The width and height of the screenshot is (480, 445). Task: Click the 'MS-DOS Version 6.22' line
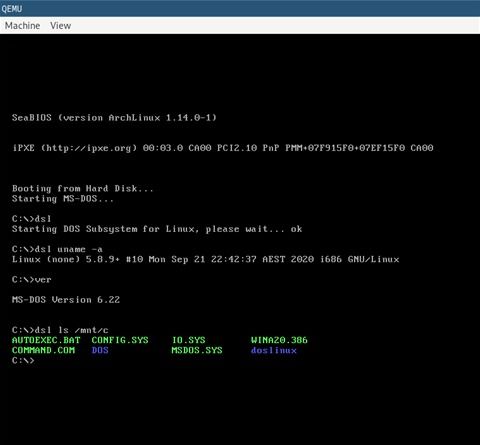tap(66, 300)
